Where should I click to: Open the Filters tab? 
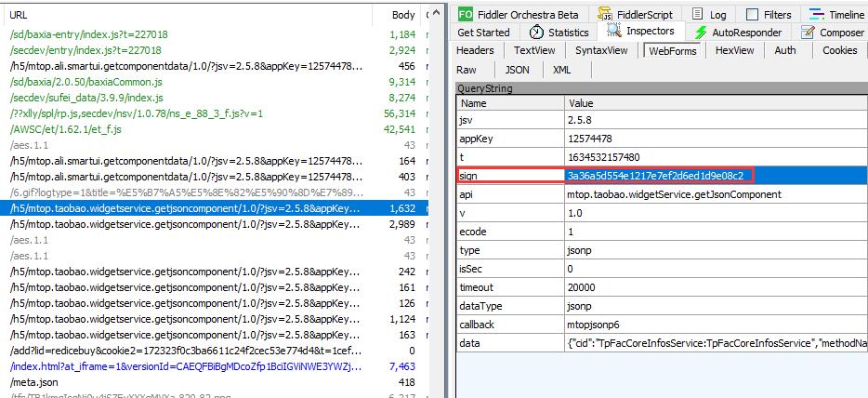(x=769, y=14)
